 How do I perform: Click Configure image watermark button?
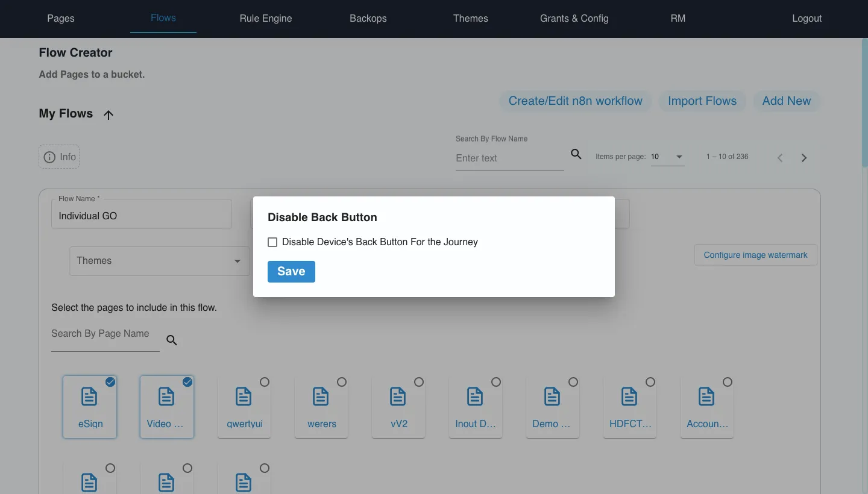(756, 255)
